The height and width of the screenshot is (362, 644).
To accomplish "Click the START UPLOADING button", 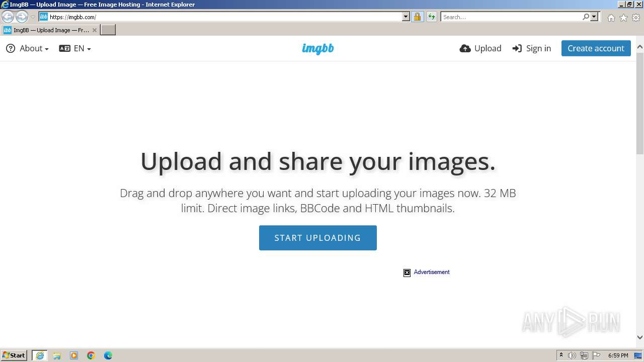I will pyautogui.click(x=318, y=238).
